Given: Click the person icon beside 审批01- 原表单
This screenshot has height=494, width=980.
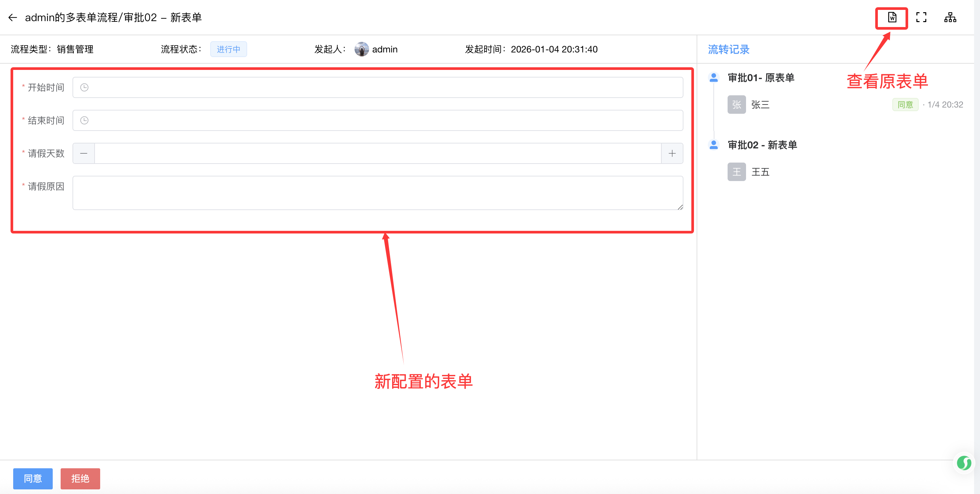Looking at the screenshot, I should [714, 77].
